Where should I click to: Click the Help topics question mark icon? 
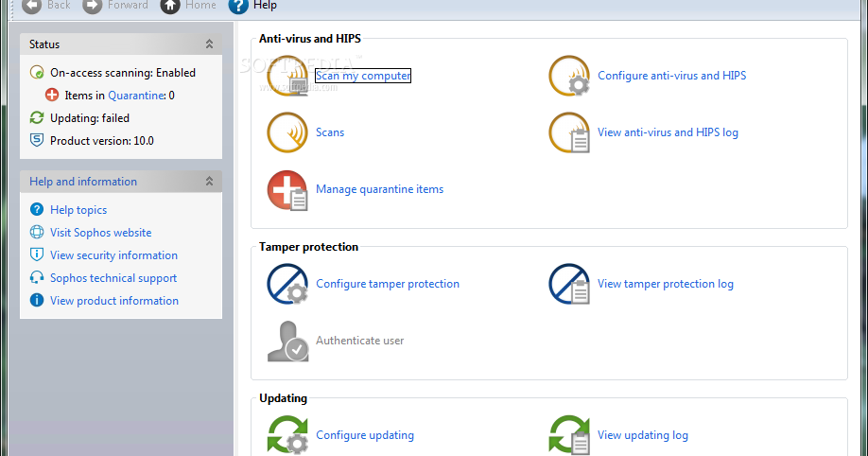tap(37, 209)
